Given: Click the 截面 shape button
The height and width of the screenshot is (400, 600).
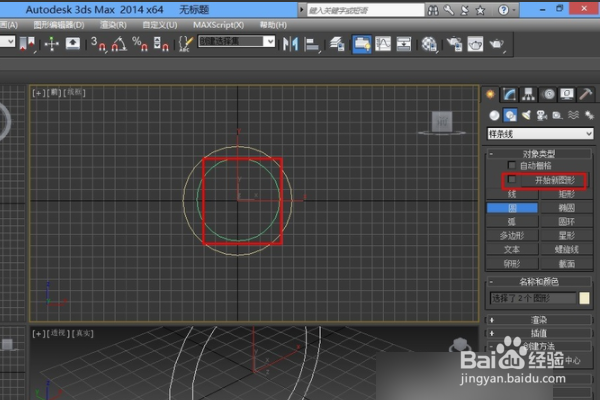Looking at the screenshot, I should (x=566, y=264).
